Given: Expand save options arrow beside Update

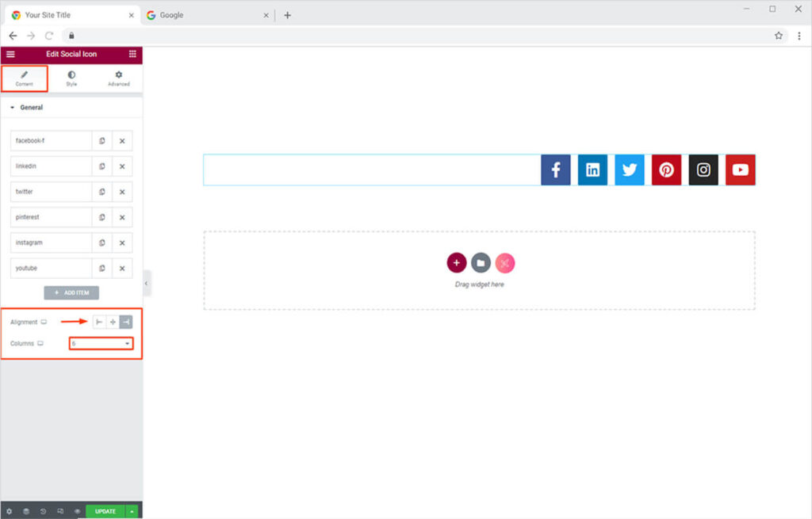Looking at the screenshot, I should coord(132,511).
